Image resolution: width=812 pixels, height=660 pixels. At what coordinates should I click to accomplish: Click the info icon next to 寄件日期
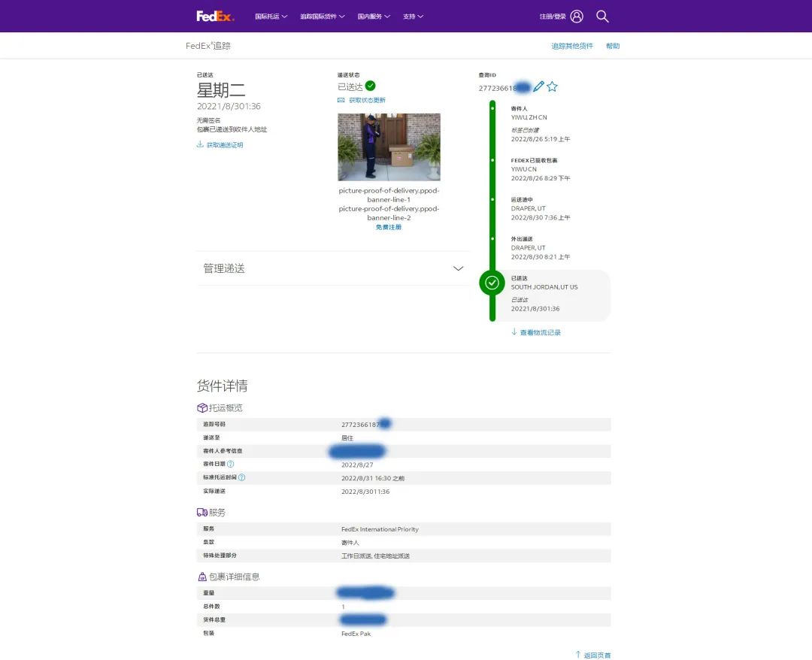[x=231, y=464]
